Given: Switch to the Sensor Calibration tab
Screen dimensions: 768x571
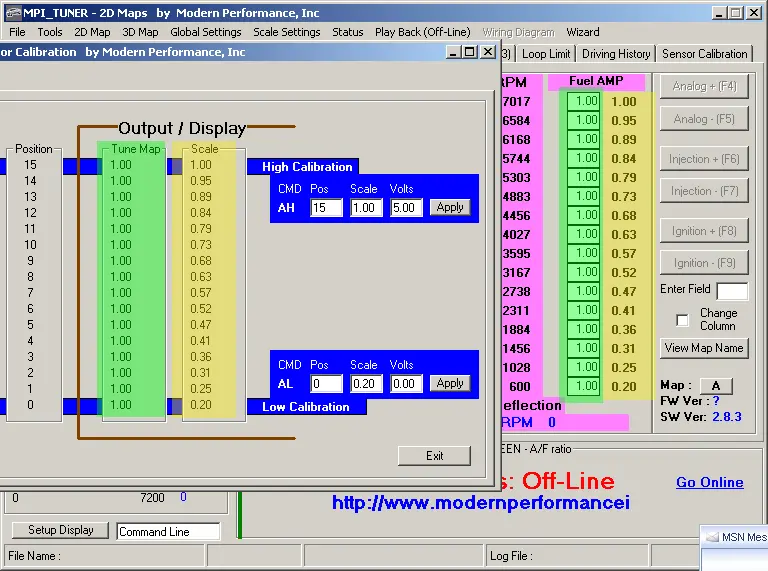Looking at the screenshot, I should 704,54.
